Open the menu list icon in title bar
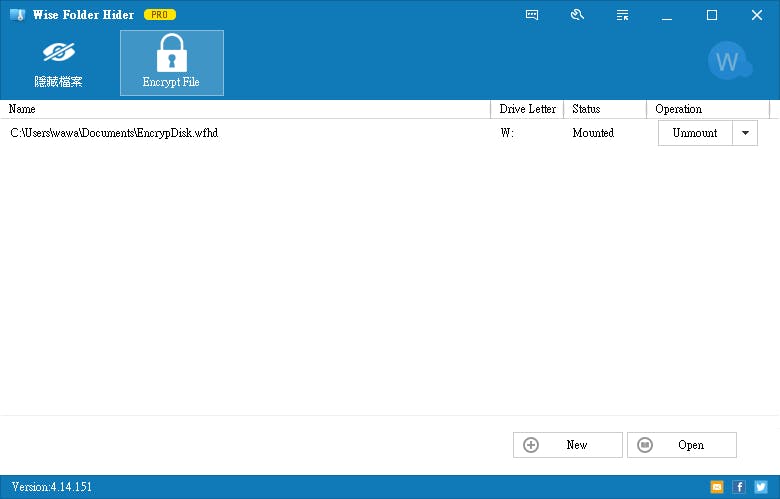 coord(622,15)
